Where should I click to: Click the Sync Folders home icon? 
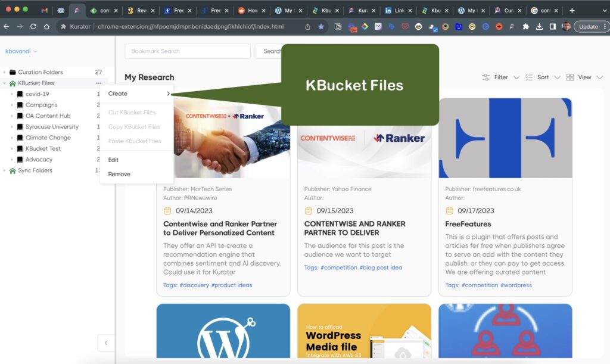(x=13, y=170)
